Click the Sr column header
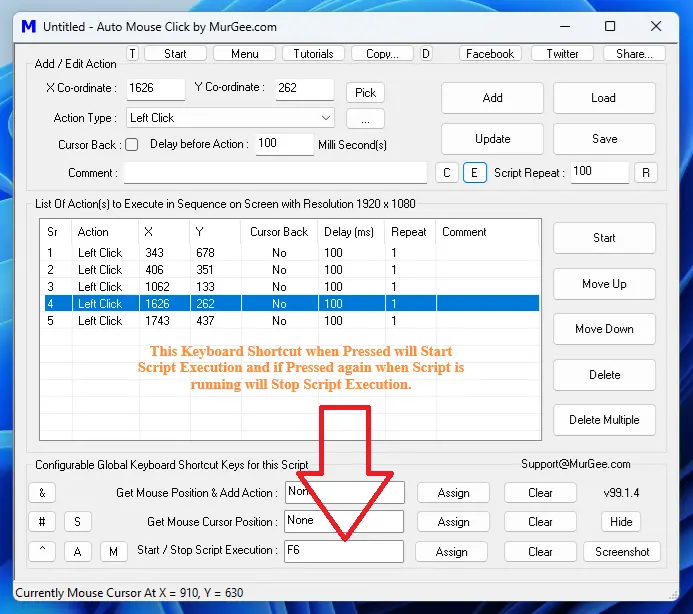 (57, 232)
